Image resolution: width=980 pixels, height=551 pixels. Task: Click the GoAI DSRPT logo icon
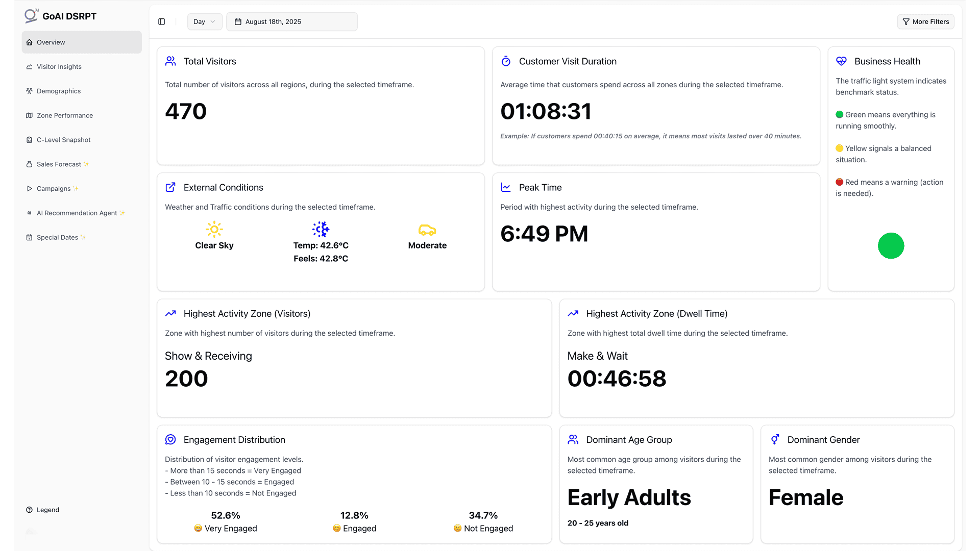31,16
